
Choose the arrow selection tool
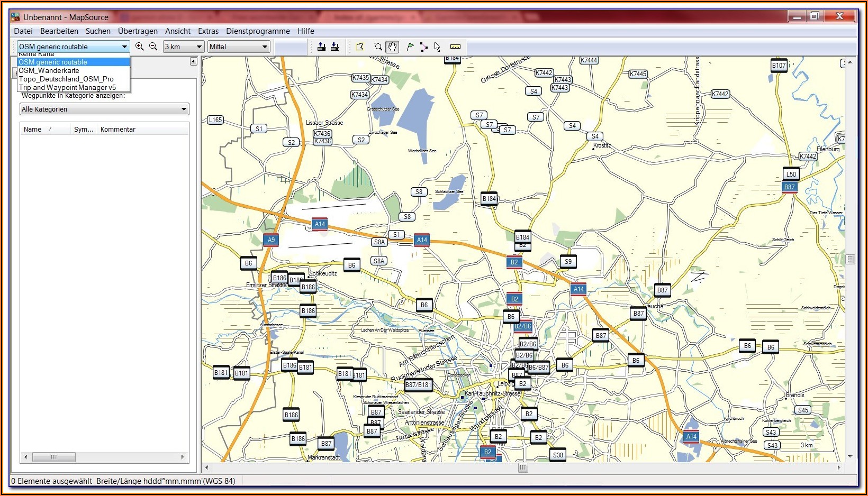coord(437,47)
